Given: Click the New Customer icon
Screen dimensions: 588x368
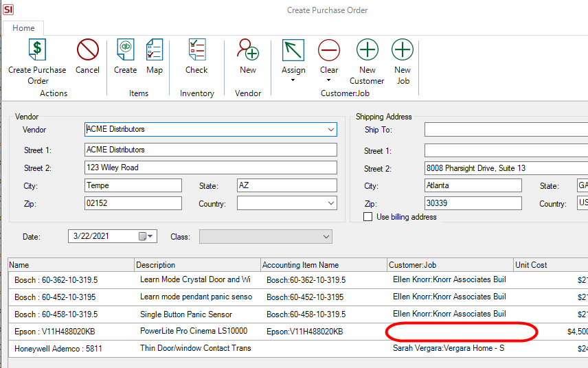Looking at the screenshot, I should (x=367, y=50).
